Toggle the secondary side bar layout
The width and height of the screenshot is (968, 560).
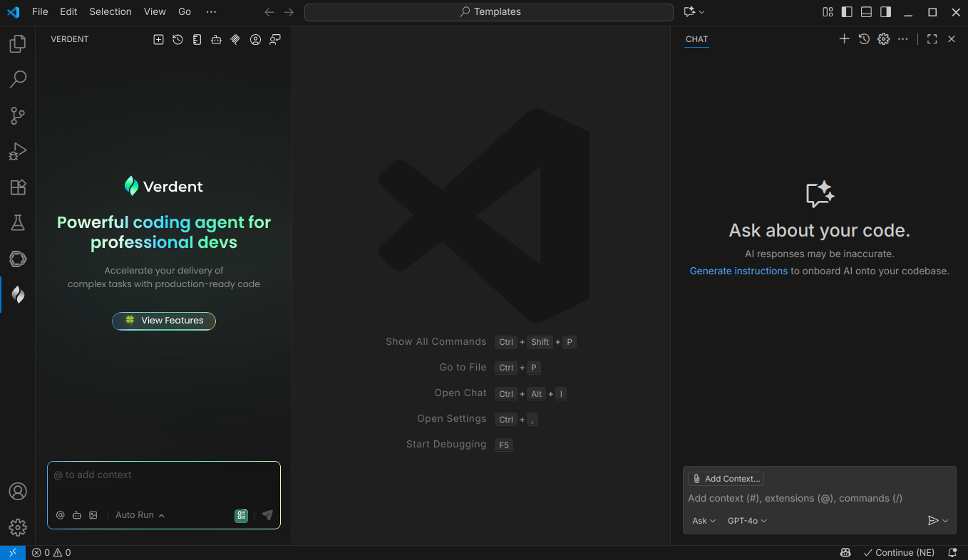[885, 12]
